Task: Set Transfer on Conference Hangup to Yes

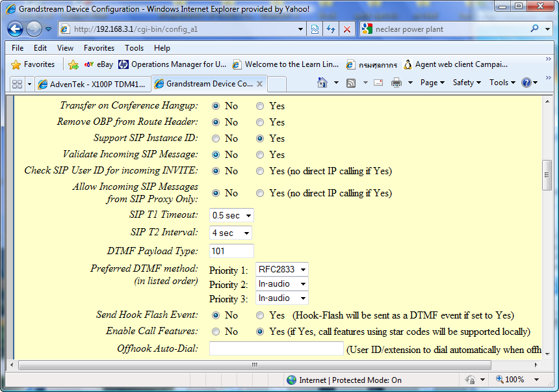Action: tap(260, 106)
